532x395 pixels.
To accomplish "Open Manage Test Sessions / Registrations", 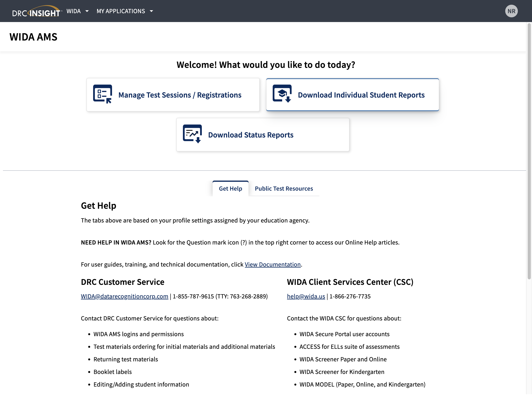I will [x=173, y=95].
